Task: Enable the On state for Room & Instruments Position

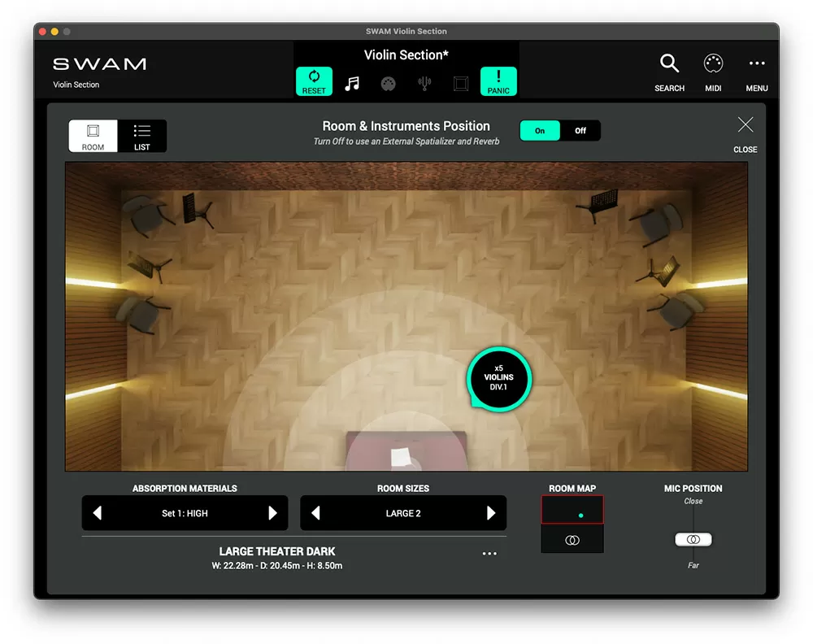Action: [x=540, y=130]
